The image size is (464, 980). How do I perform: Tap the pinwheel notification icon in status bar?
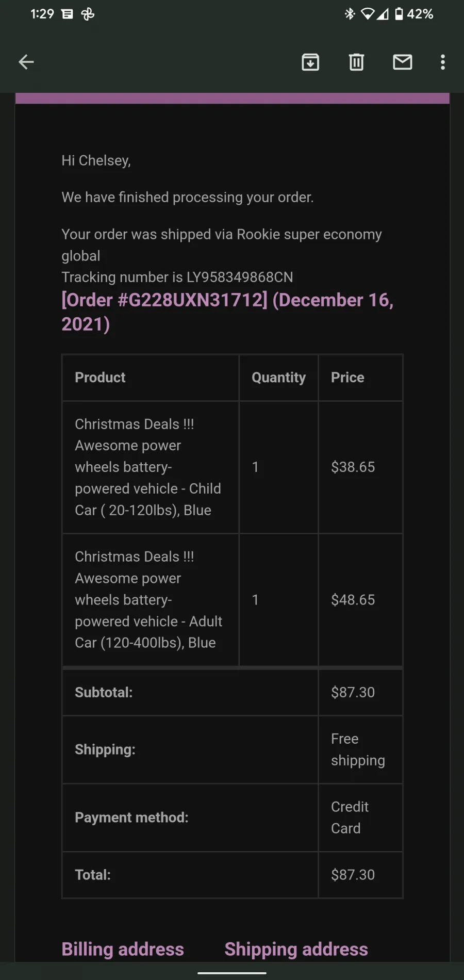pos(88,14)
